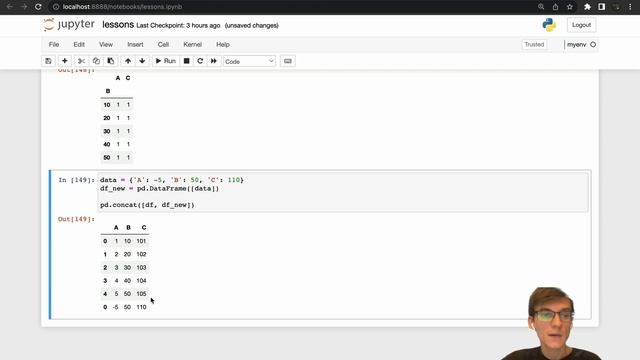The width and height of the screenshot is (640, 360).
Task: Rename the notebook title lessons
Action: tap(118, 25)
